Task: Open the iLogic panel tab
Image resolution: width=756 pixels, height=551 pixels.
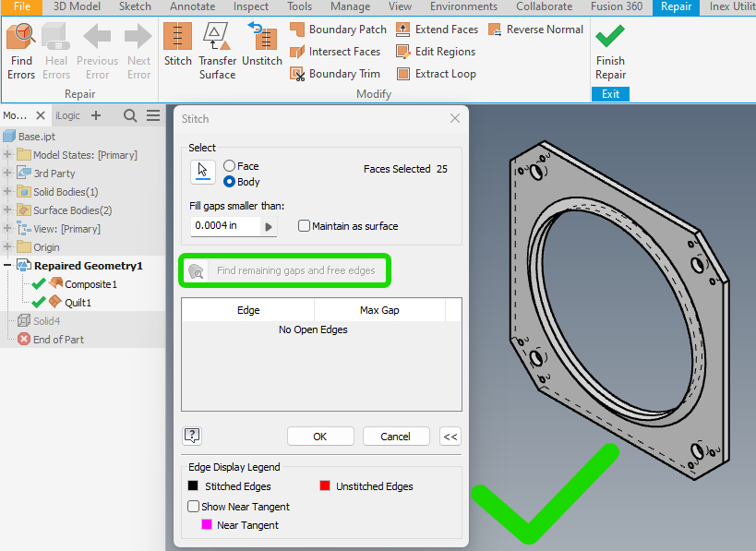Action: pyautogui.click(x=67, y=115)
